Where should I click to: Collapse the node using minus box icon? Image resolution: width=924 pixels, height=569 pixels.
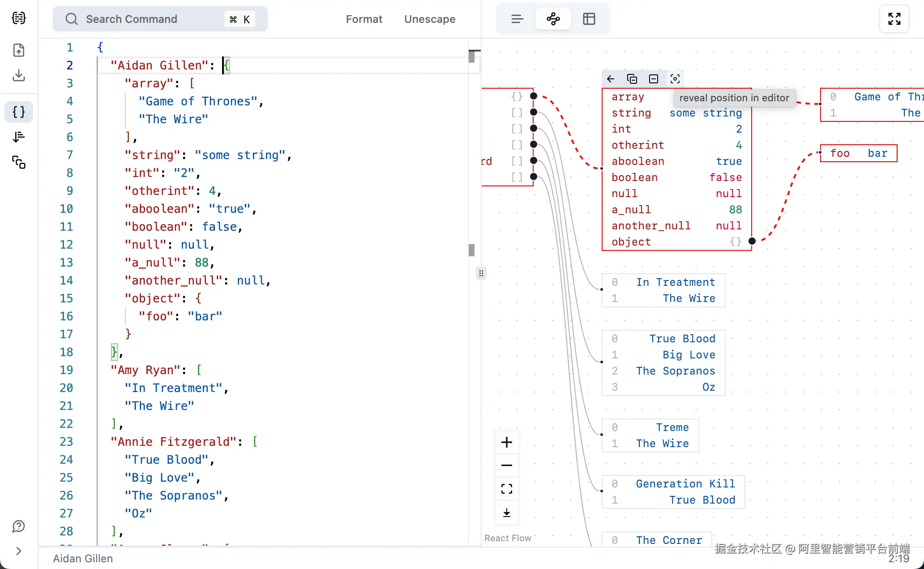[x=654, y=79]
